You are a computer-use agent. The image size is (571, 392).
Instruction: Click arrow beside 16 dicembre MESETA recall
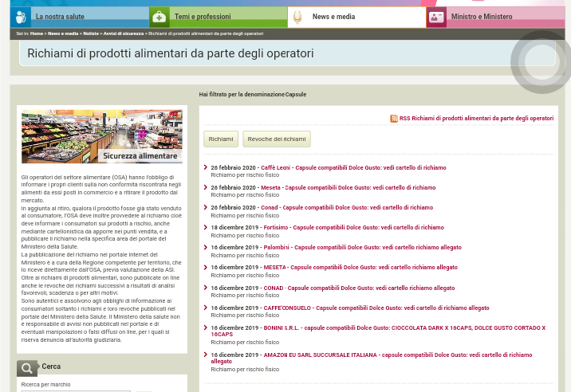pyautogui.click(x=206, y=268)
